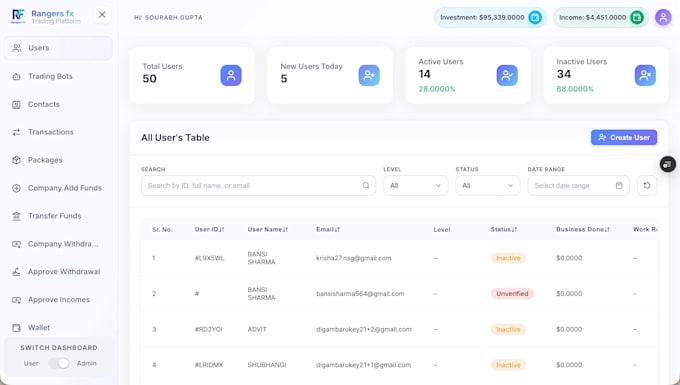Click the Total Users card icon

[231, 75]
